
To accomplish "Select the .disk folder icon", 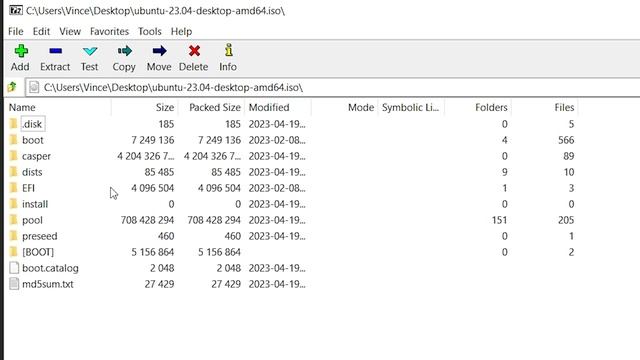I will click(x=14, y=124).
